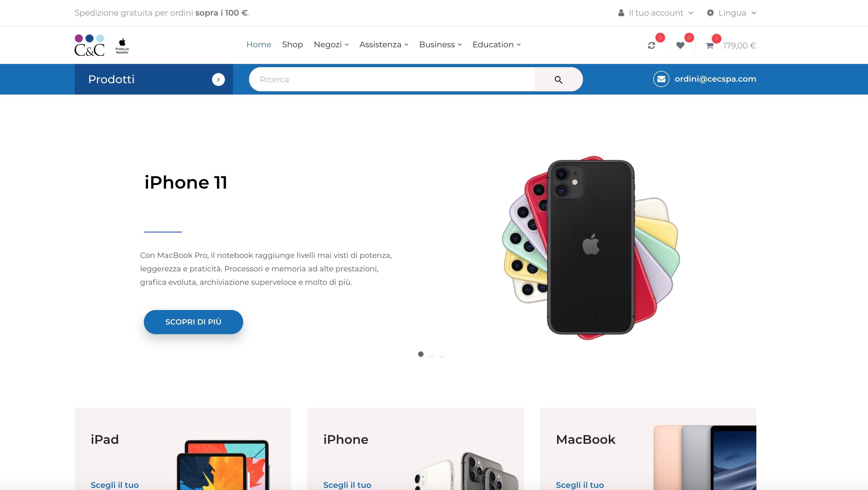
Task: Open the iPad Scegli il tuo link
Action: pyautogui.click(x=115, y=485)
